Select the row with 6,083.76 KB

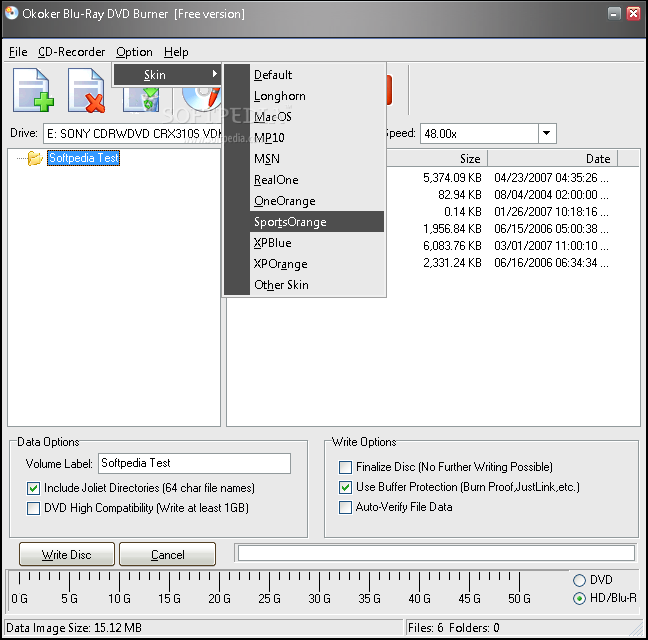pyautogui.click(x=512, y=246)
